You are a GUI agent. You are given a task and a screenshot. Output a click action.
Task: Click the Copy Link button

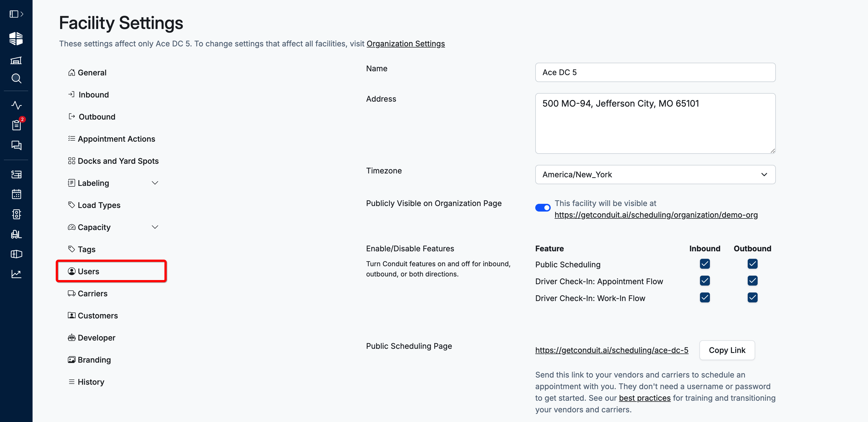point(727,350)
